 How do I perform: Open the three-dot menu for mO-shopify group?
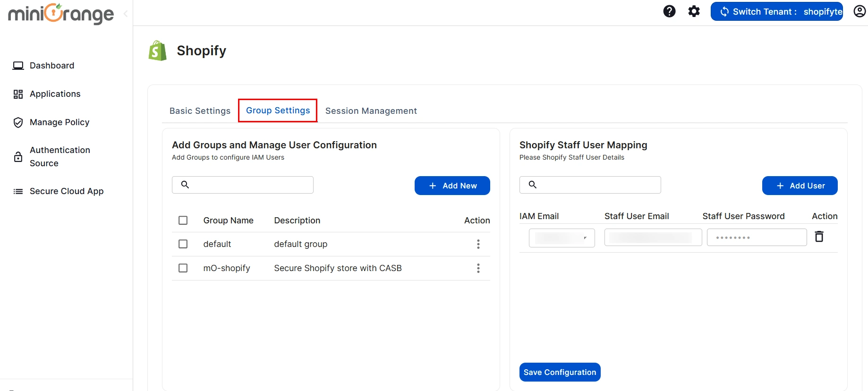(478, 268)
